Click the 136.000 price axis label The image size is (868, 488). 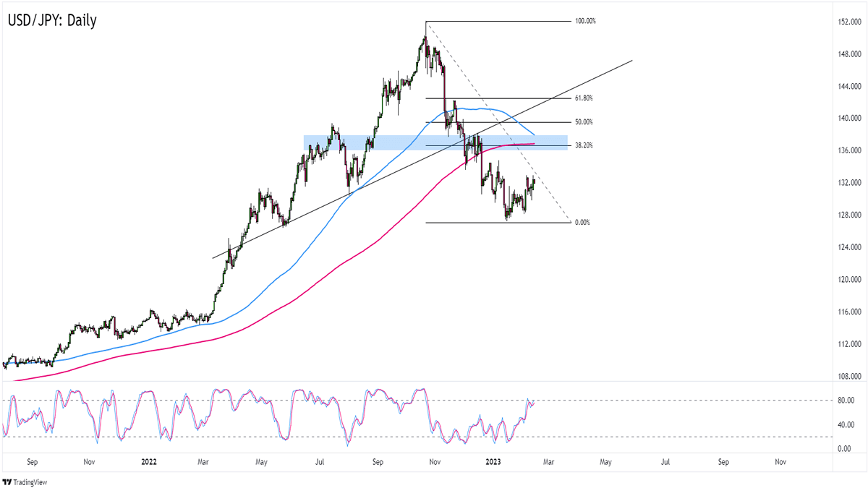pos(846,150)
